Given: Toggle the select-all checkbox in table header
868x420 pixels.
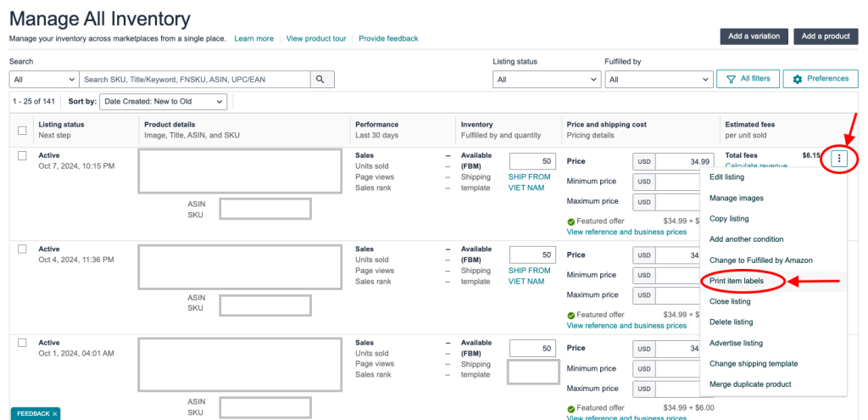Looking at the screenshot, I should [x=23, y=130].
